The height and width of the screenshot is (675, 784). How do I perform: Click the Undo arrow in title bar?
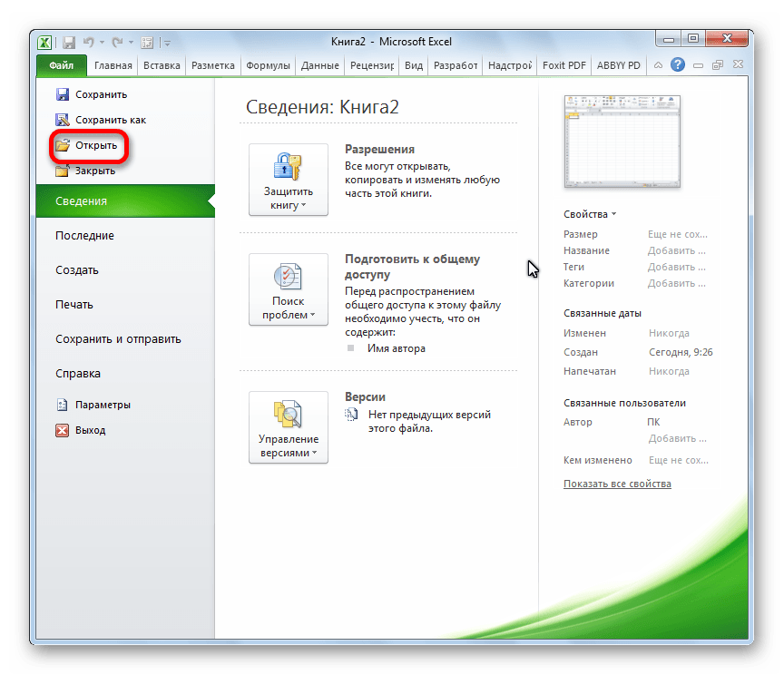(89, 42)
